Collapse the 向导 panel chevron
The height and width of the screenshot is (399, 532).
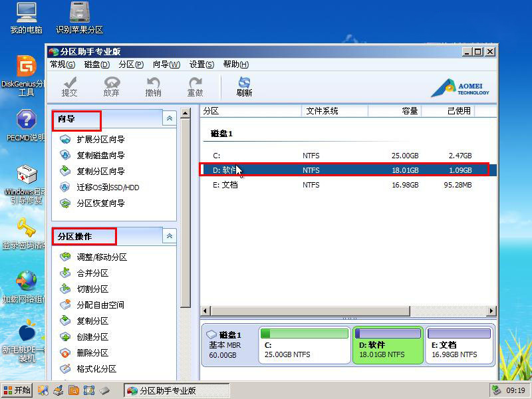(170, 118)
